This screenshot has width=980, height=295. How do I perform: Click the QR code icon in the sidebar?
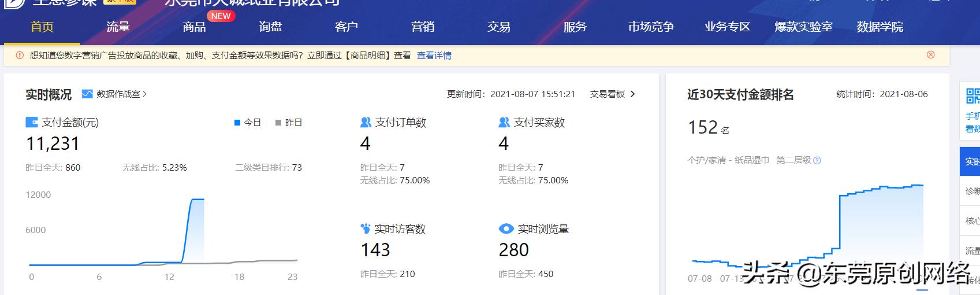coord(972,95)
